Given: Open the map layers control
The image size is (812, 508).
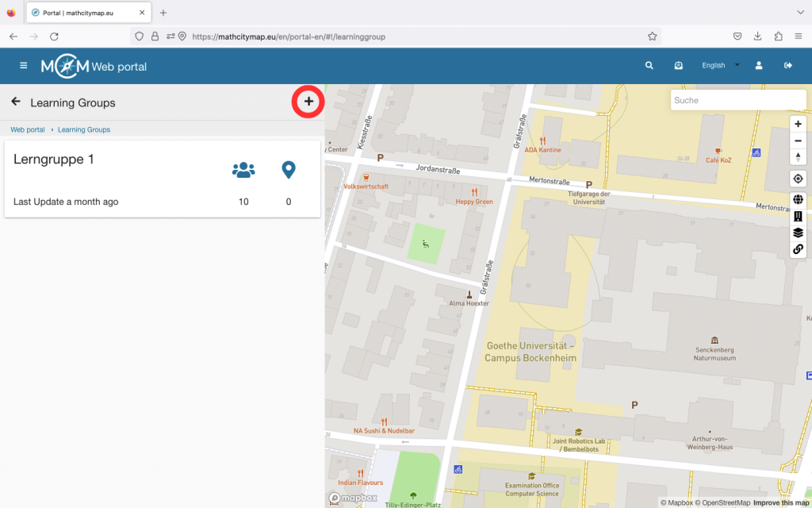Looking at the screenshot, I should pos(798,233).
